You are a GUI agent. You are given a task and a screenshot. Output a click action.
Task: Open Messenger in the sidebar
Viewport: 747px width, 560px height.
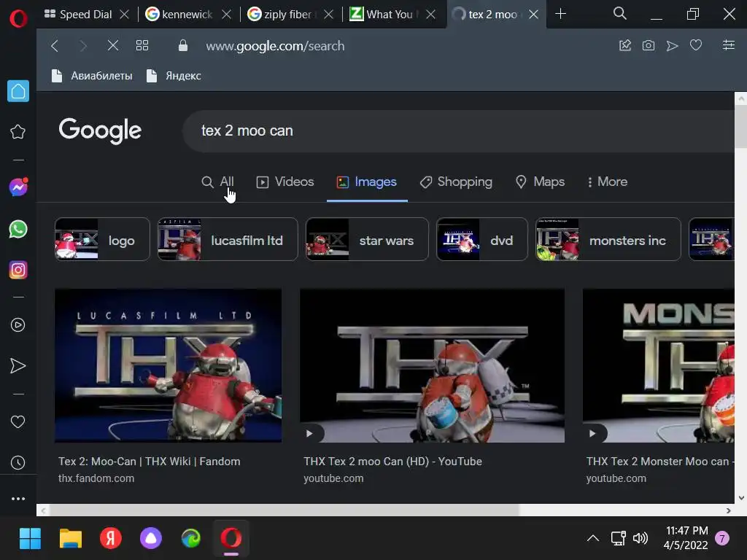click(18, 187)
